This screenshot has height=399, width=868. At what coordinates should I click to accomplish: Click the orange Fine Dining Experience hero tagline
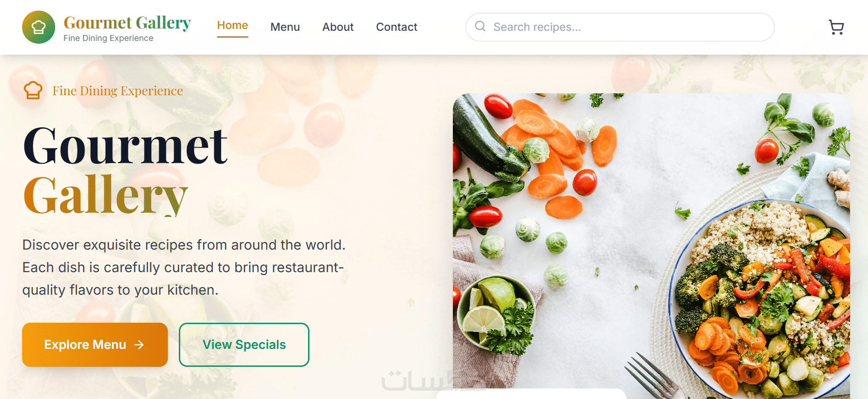pos(118,91)
